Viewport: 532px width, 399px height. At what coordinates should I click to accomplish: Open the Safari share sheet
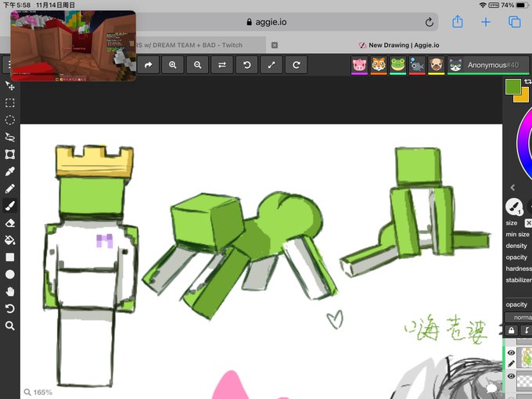tap(458, 22)
